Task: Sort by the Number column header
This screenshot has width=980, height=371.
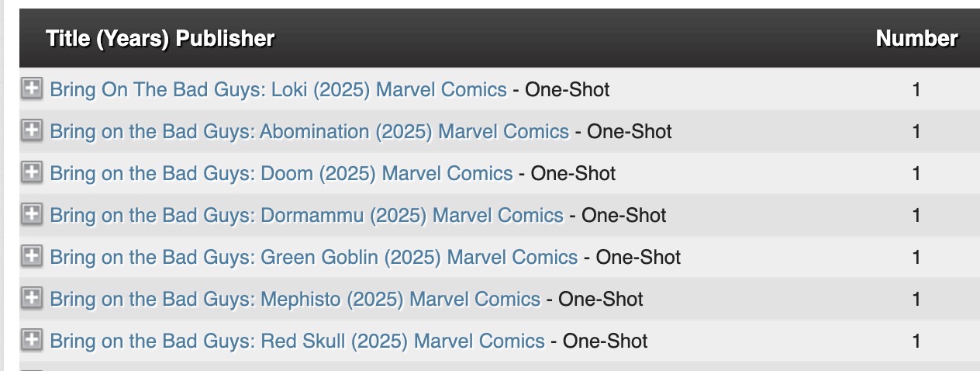Action: coord(916,38)
